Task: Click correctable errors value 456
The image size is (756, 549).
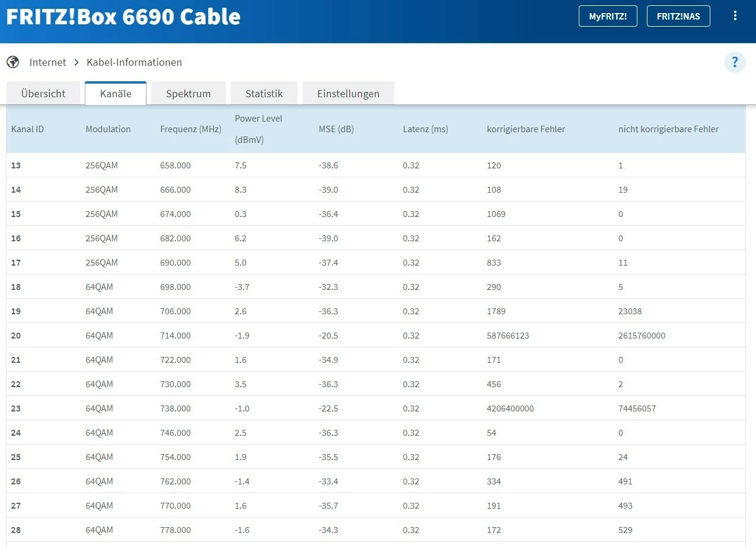Action: point(494,384)
